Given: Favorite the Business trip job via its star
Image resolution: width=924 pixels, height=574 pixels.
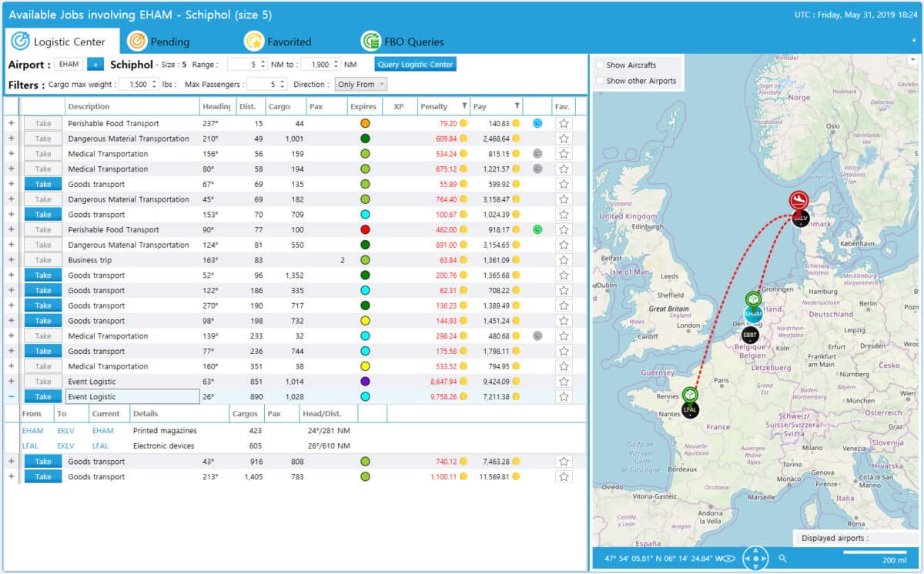Looking at the screenshot, I should pyautogui.click(x=564, y=259).
